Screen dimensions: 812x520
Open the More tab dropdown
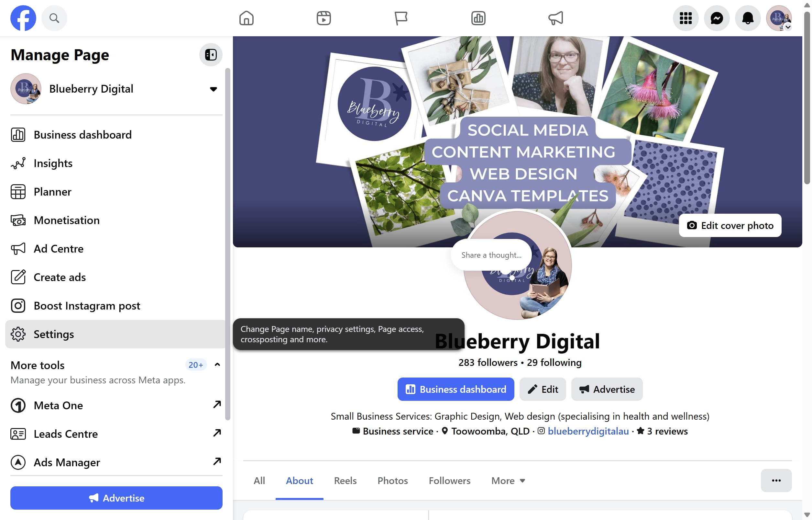(508, 480)
